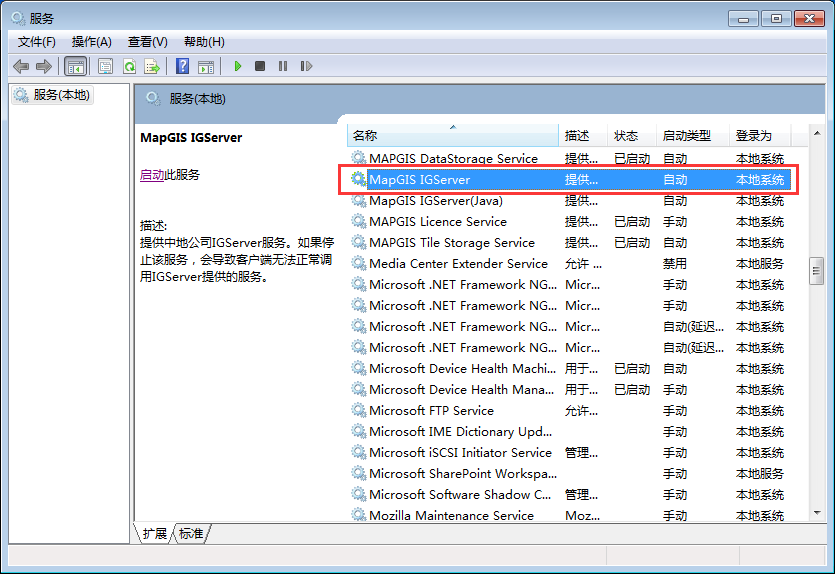Select Microsoft FTP Service row
The image size is (835, 574).
coord(569,411)
